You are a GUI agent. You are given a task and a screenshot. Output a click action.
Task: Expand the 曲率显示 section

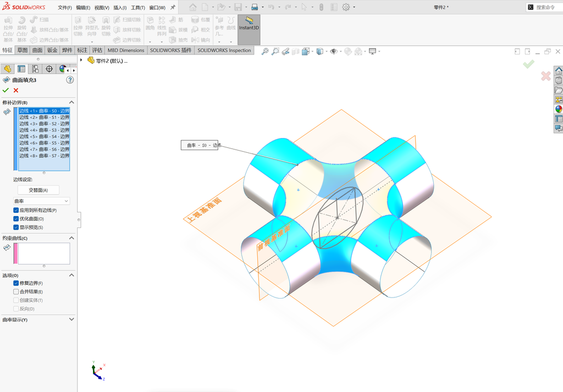pos(71,319)
